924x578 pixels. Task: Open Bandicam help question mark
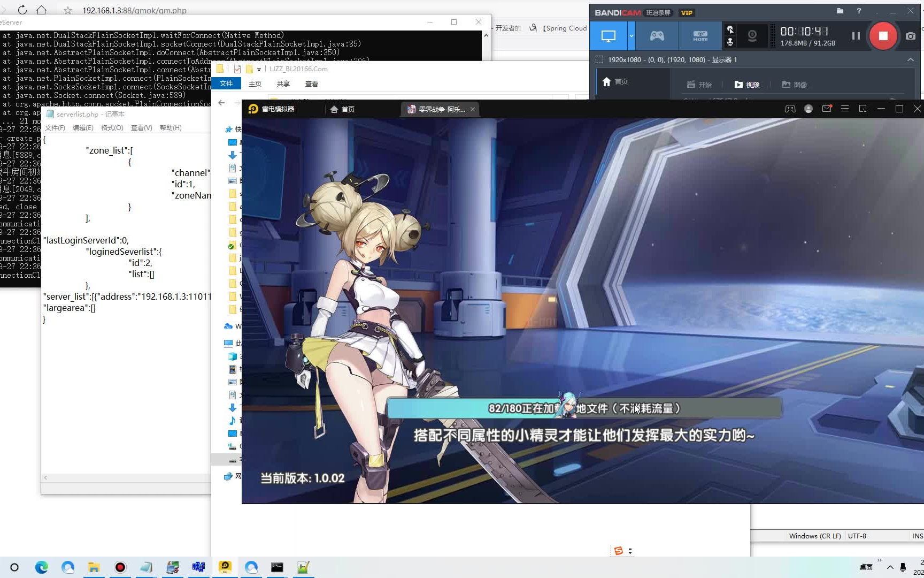859,11
